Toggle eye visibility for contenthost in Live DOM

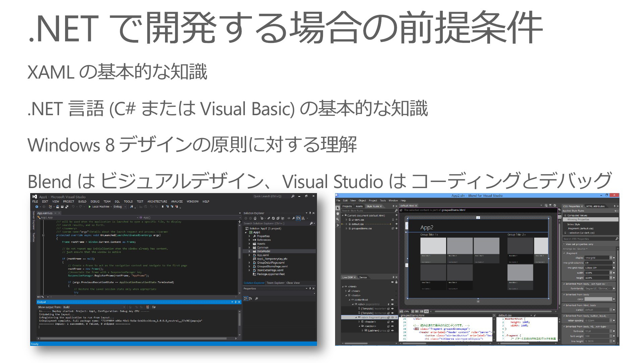[392, 300]
